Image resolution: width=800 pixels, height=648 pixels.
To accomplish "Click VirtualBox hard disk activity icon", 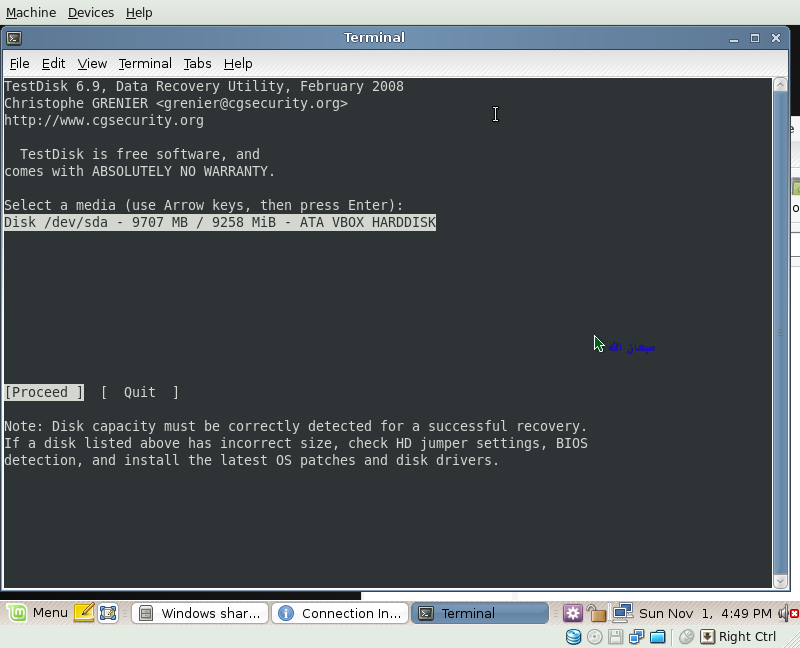I will (x=573, y=636).
